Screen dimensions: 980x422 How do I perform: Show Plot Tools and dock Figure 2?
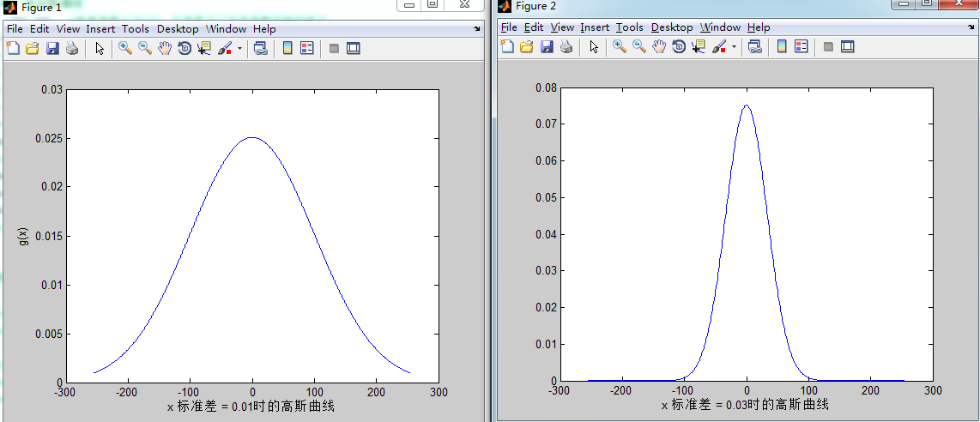848,47
